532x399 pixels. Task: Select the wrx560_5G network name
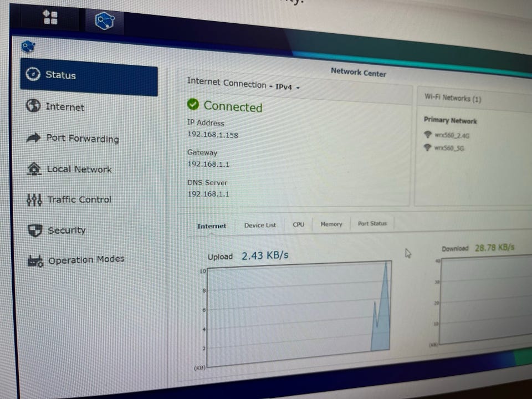tap(449, 149)
